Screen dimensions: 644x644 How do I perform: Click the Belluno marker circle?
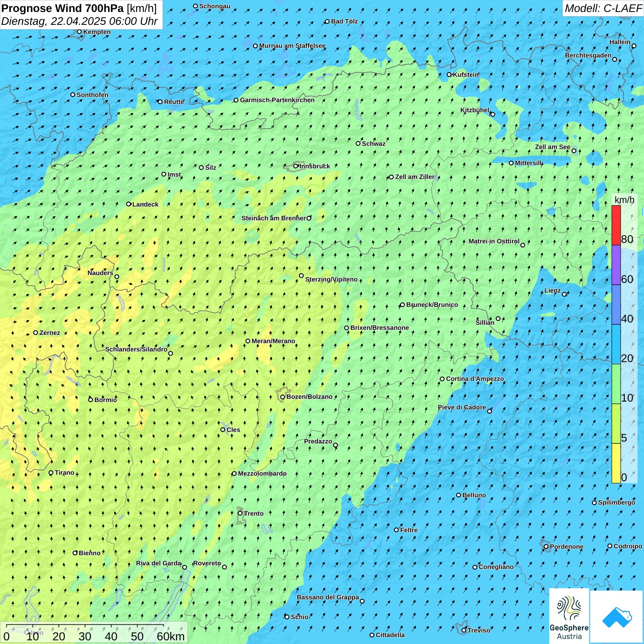[x=459, y=495]
